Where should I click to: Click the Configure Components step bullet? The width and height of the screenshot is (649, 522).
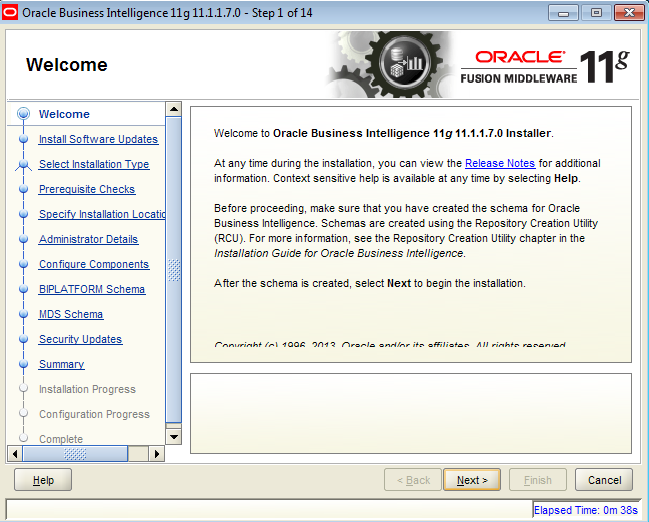[24, 264]
